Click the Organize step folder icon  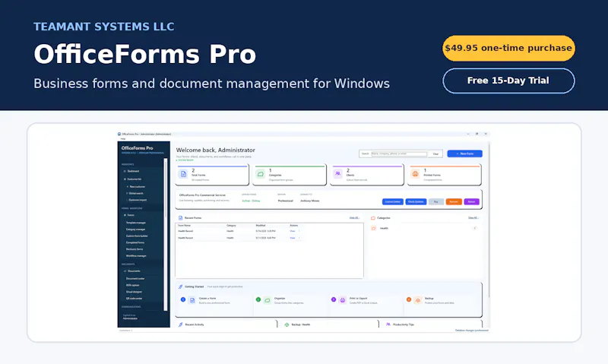click(x=268, y=300)
